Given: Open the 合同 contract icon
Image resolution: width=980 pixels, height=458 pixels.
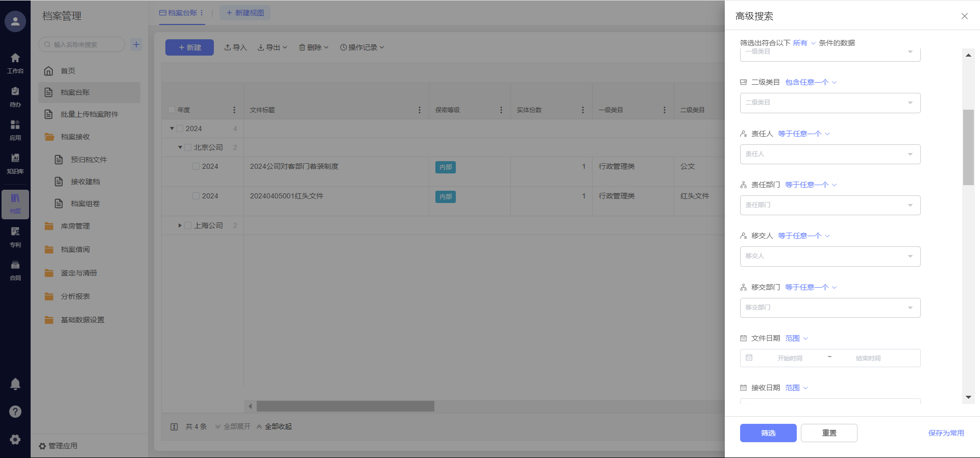Looking at the screenshot, I should pyautogui.click(x=15, y=270).
